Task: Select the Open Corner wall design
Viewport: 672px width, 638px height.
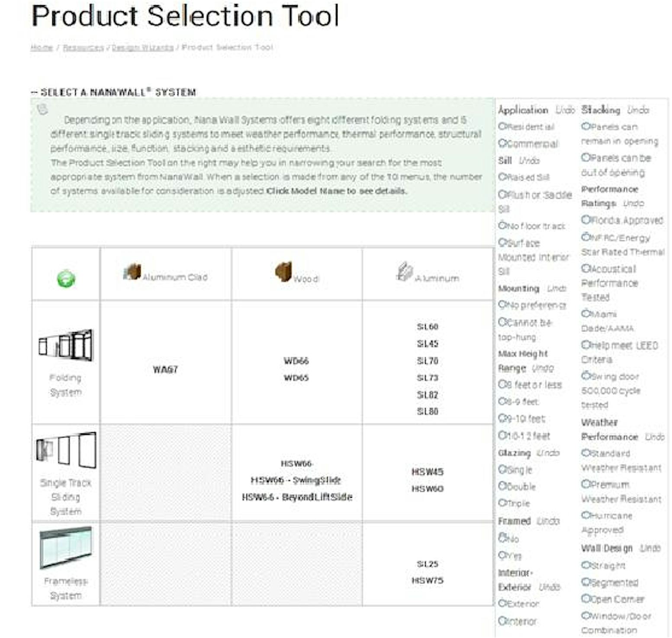Action: click(585, 599)
